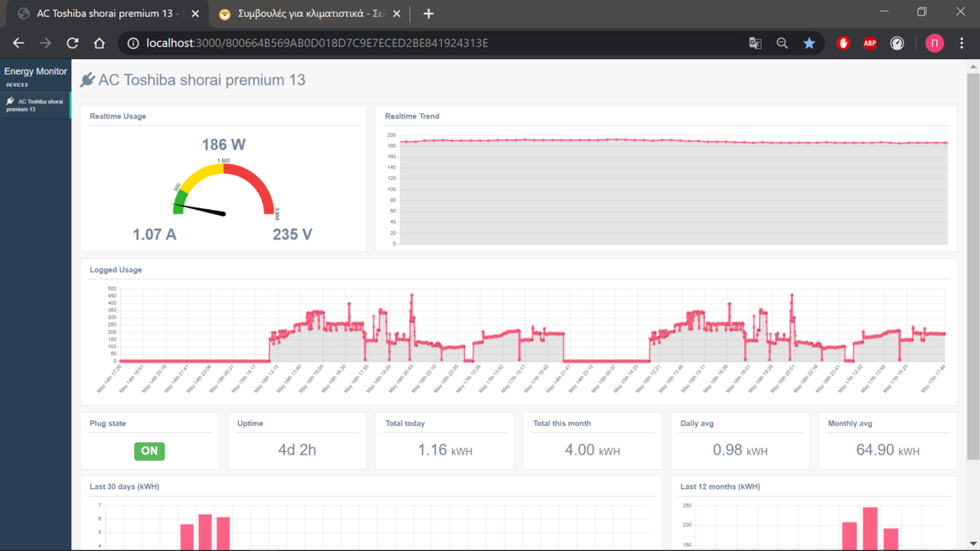Open the browser home page icon
980x551 pixels.
pyautogui.click(x=100, y=44)
